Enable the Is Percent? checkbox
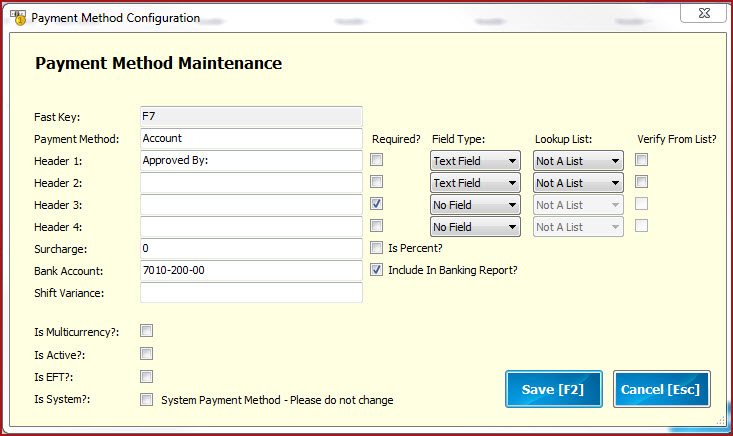Viewport: 733px width, 436px height. click(376, 248)
